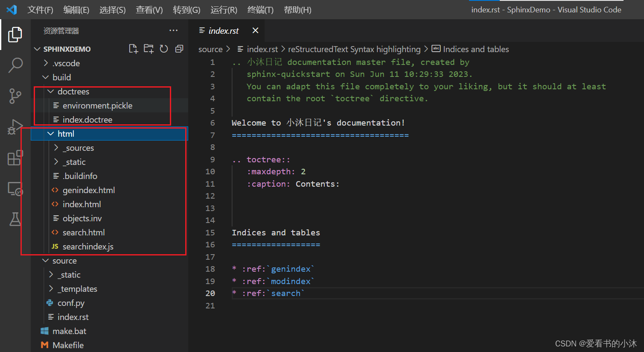644x352 pixels.
Task: Collapse the doctrees folder
Action: click(x=51, y=91)
